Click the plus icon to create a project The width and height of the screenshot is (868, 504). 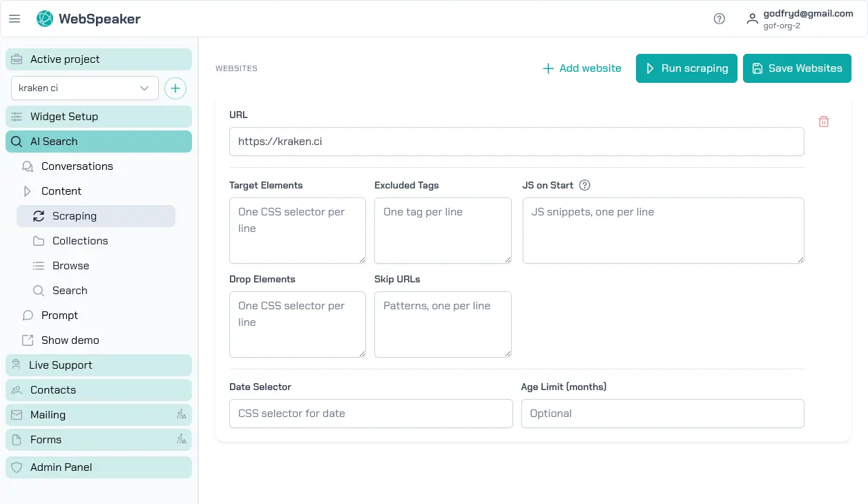175,88
